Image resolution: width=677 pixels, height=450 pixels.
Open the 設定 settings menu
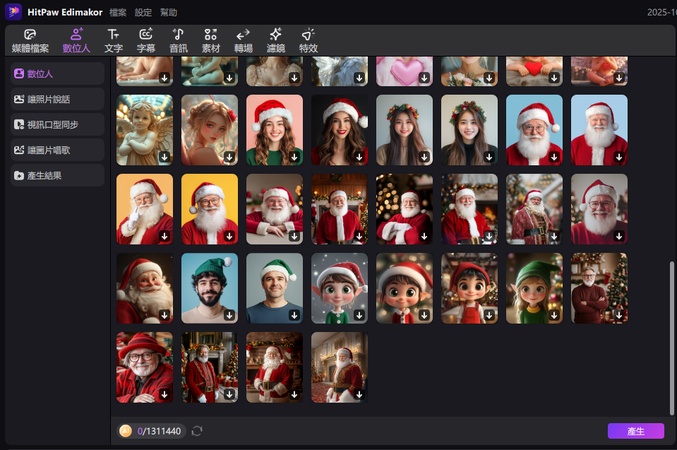[144, 12]
